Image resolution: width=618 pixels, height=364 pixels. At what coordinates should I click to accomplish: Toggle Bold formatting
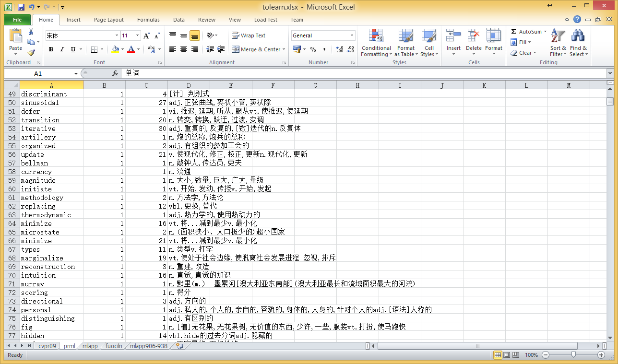click(51, 49)
